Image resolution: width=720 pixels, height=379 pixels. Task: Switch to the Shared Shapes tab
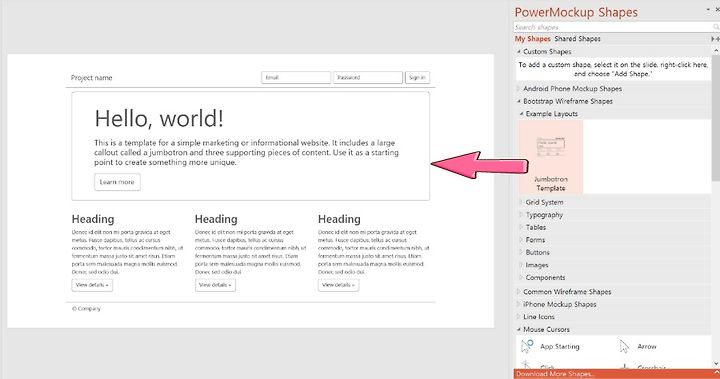[x=577, y=39]
